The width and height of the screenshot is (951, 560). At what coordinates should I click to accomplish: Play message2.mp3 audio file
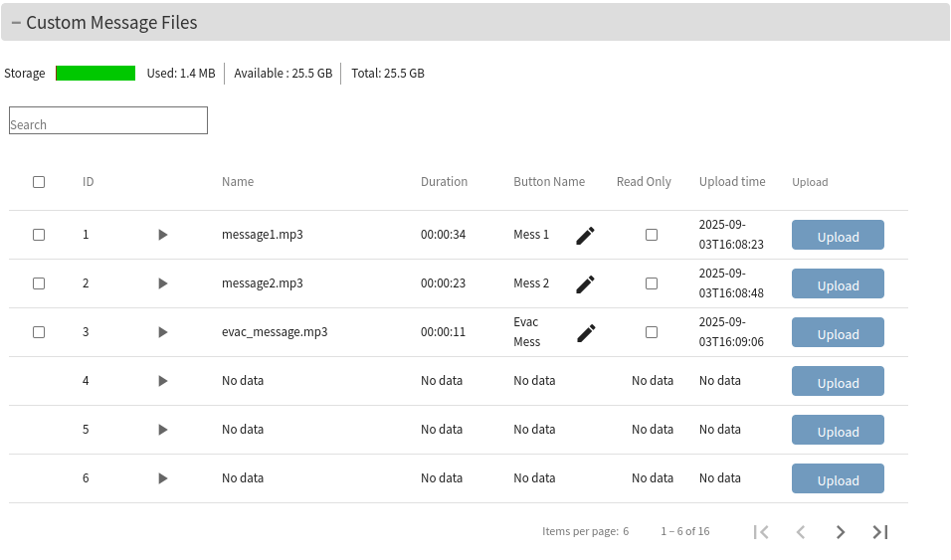[163, 283]
